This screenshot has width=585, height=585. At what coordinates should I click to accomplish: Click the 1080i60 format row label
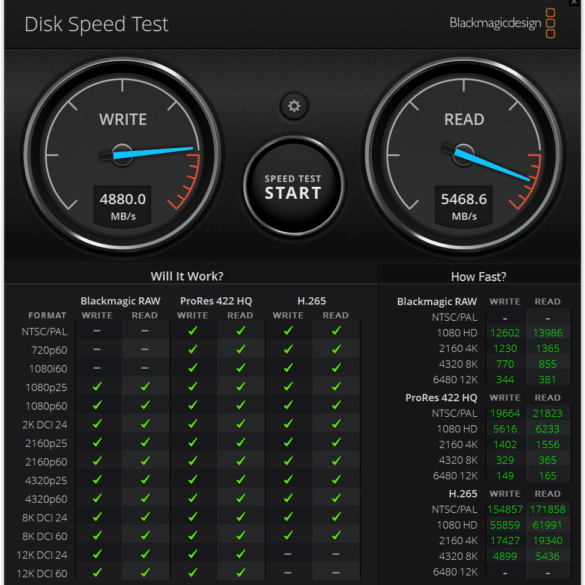tap(49, 369)
